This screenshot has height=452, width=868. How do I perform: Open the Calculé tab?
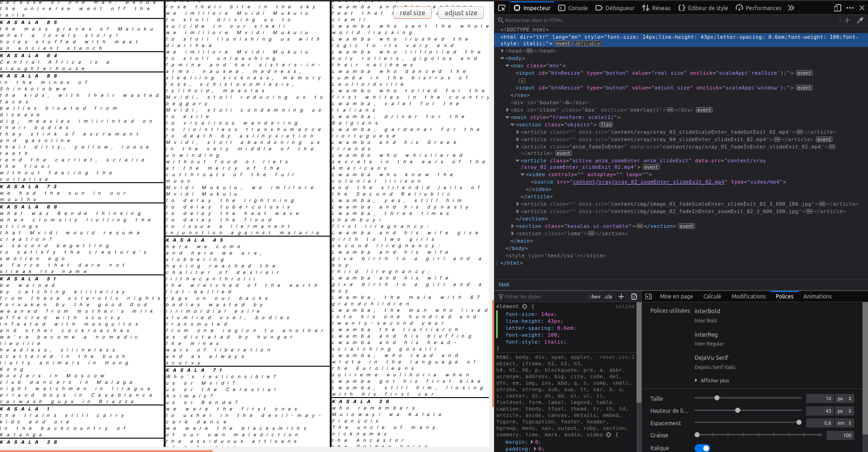click(712, 297)
